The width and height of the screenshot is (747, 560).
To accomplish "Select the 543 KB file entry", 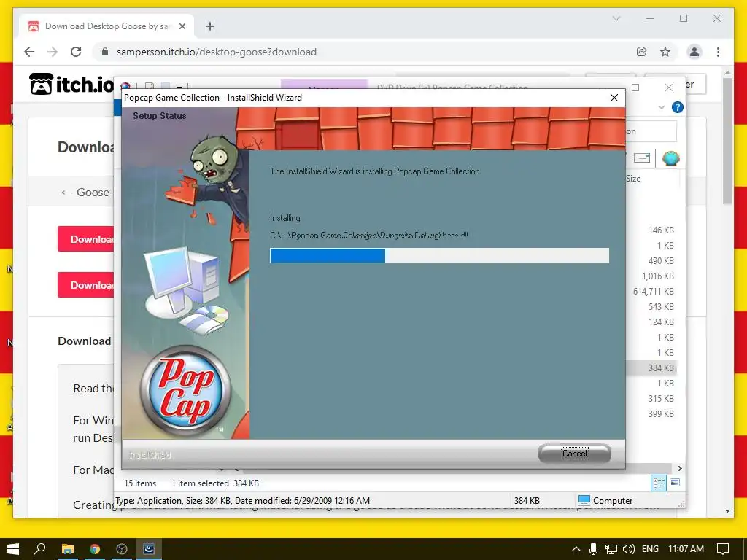I will 661,307.
